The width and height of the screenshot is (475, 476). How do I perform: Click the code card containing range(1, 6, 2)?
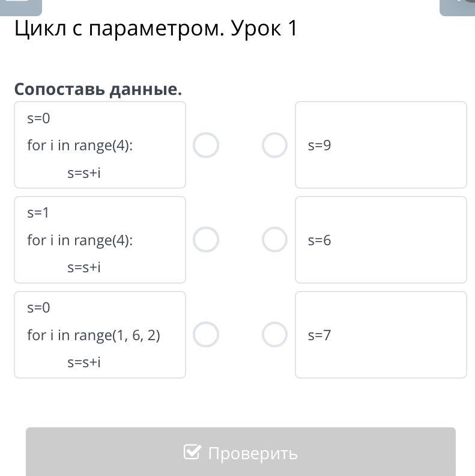pyautogui.click(x=100, y=335)
